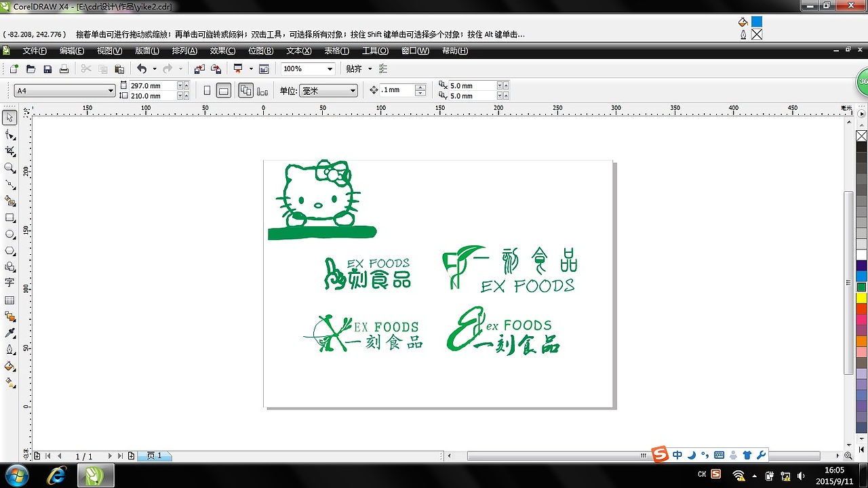Click the no-fill X swatch atop palette
This screenshot has height=488, width=868.
point(861,136)
